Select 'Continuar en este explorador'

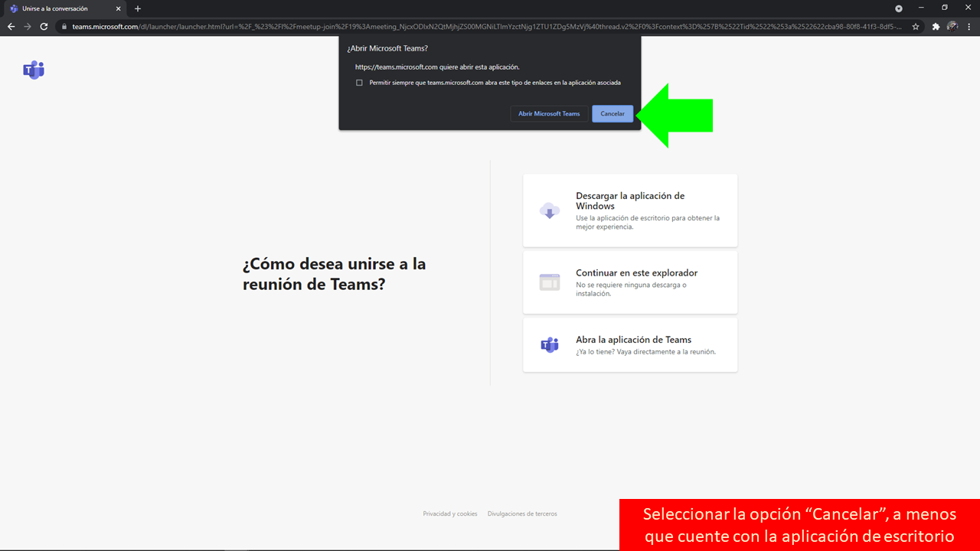(x=630, y=282)
